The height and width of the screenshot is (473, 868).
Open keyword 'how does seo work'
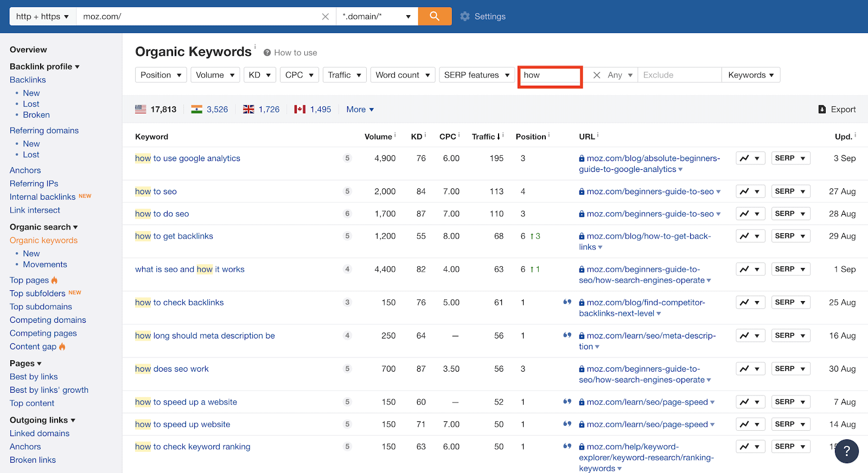click(172, 369)
